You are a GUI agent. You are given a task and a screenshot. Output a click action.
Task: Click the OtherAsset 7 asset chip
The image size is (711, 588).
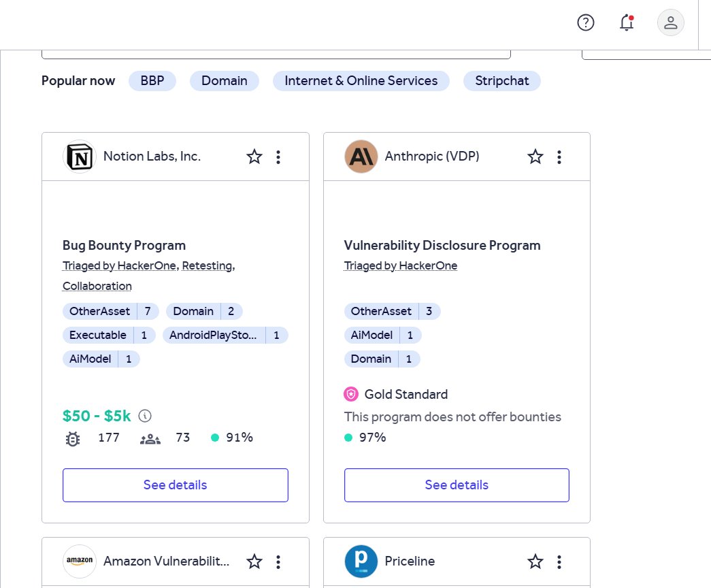[111, 311]
